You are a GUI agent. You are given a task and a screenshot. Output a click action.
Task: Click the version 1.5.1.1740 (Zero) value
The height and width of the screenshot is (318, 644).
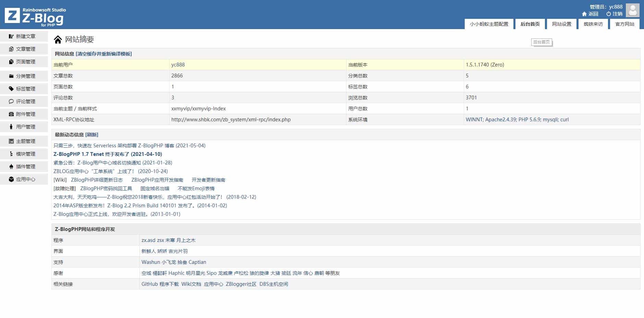(485, 65)
